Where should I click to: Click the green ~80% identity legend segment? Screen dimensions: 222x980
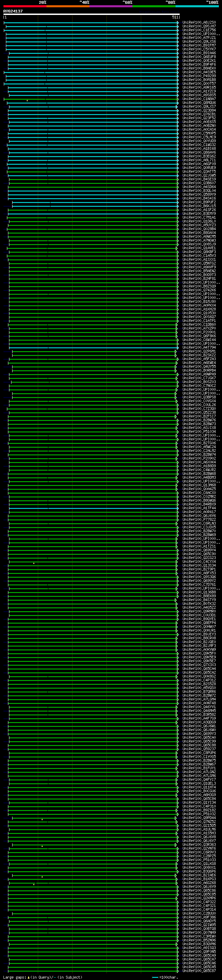tap(154, 6)
